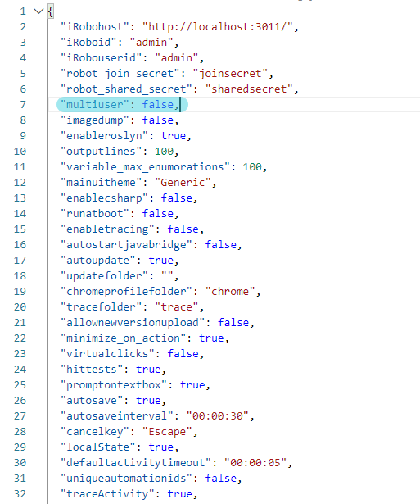The image size is (420, 504).
Task: Click line number 32 in the gutter
Action: pos(20,494)
